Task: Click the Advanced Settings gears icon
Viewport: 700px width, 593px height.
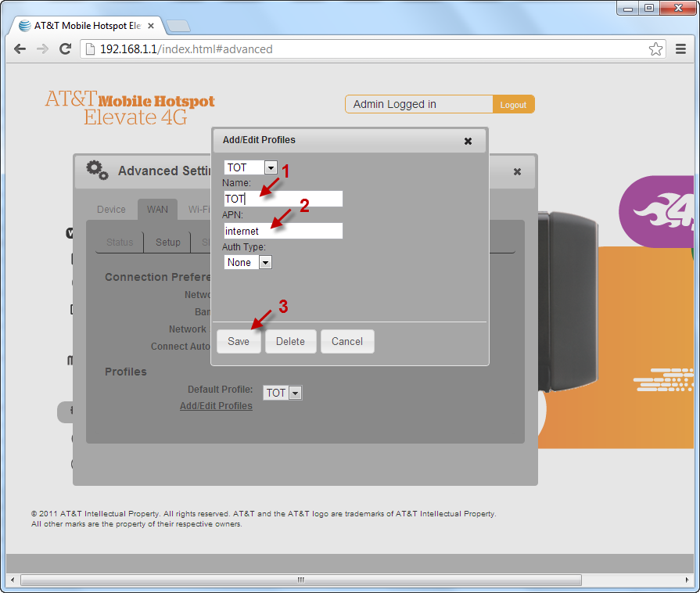Action: coord(97,170)
